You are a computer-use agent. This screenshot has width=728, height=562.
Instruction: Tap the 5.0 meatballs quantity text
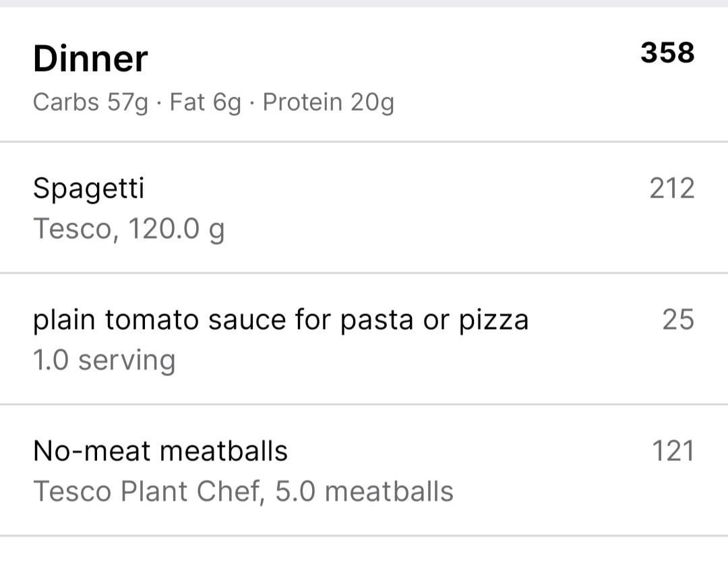tap(365, 491)
